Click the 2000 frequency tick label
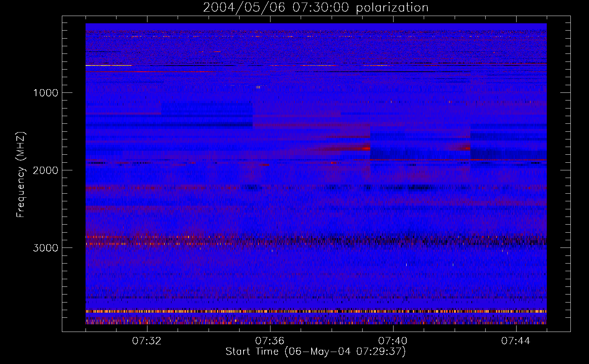Viewport: 589px width, 364px height. pyautogui.click(x=46, y=170)
